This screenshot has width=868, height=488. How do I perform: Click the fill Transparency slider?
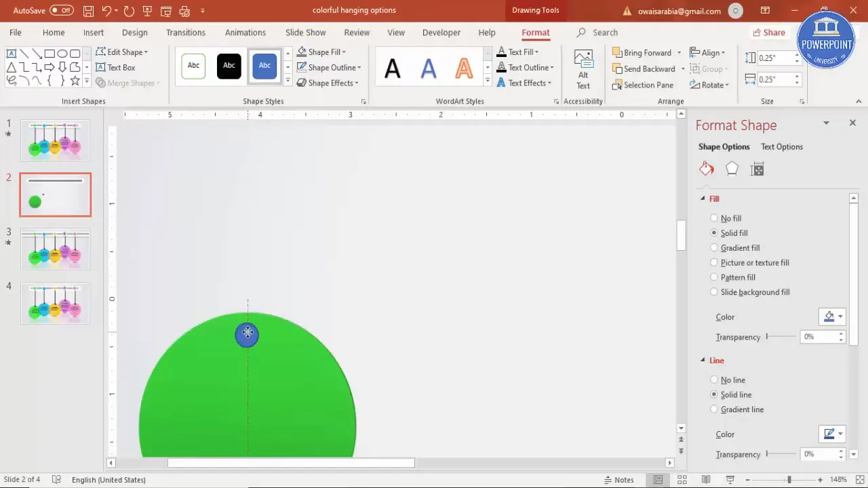781,337
